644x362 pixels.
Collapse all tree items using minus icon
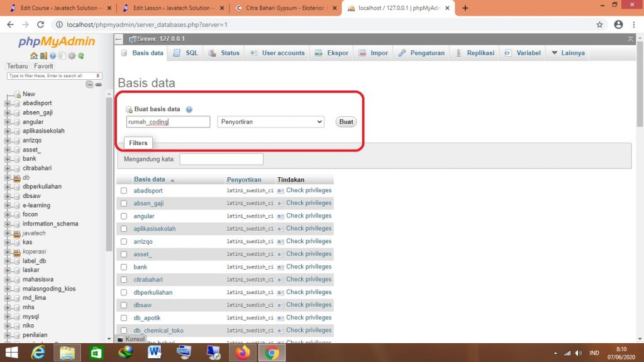coord(90,85)
